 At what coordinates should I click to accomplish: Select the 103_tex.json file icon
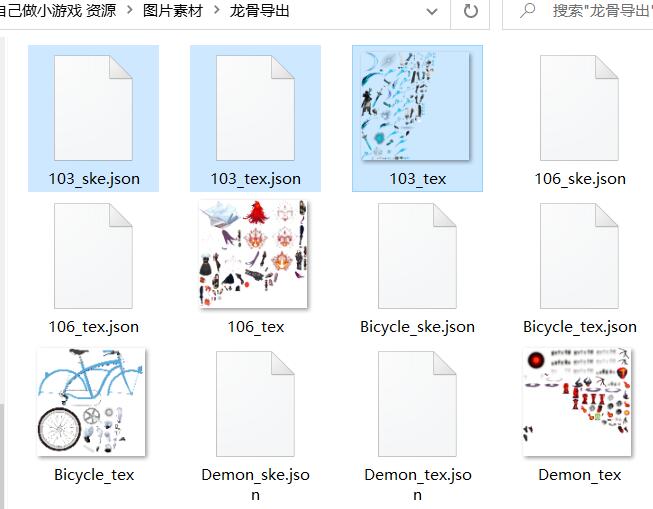point(255,108)
